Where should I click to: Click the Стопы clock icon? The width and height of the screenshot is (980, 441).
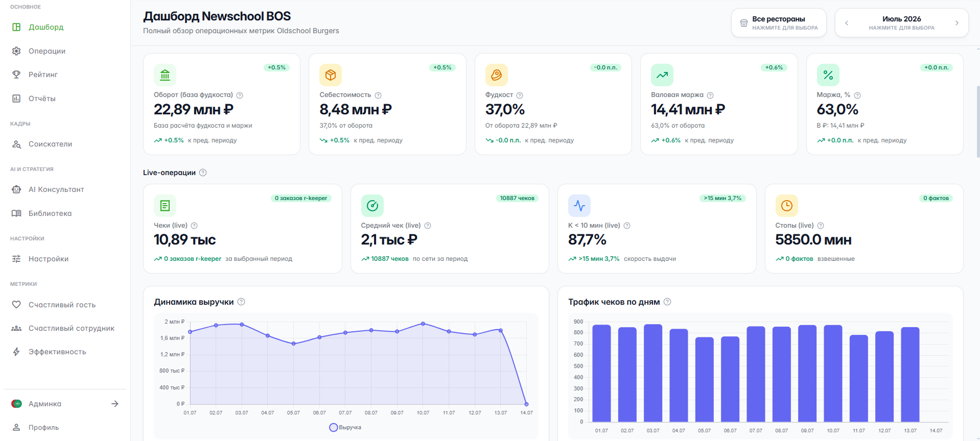coord(787,206)
